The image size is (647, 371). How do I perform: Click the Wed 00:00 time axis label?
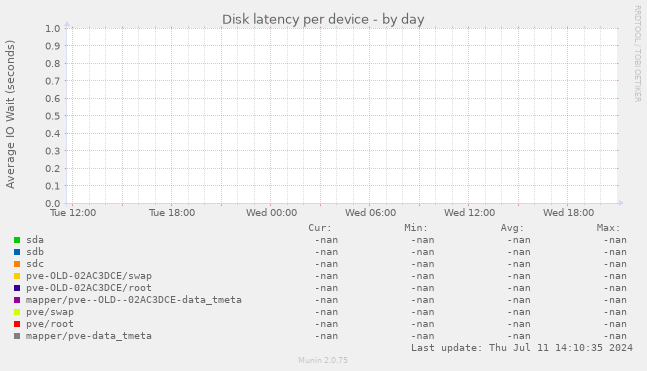point(271,213)
